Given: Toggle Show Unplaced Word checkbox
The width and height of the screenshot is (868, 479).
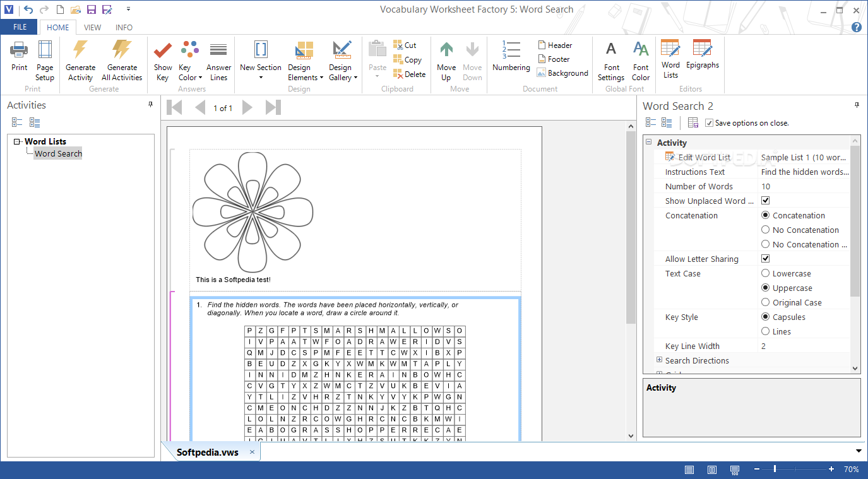Looking at the screenshot, I should coord(766,200).
